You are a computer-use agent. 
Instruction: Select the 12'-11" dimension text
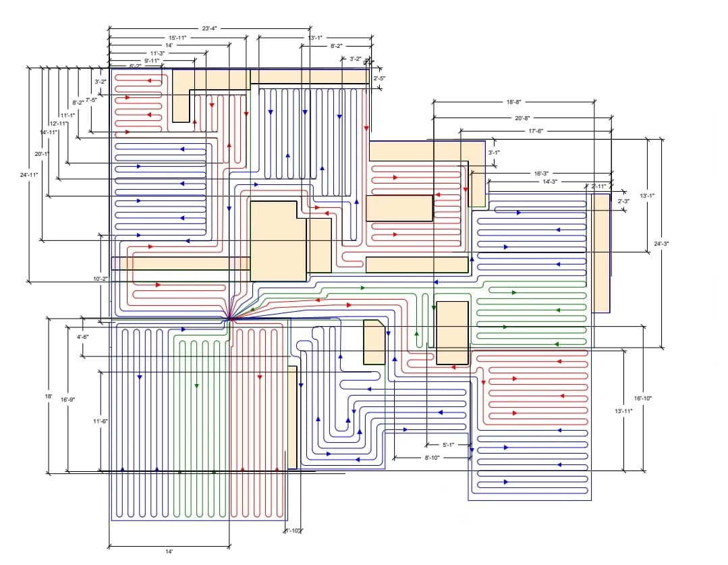pos(59,124)
